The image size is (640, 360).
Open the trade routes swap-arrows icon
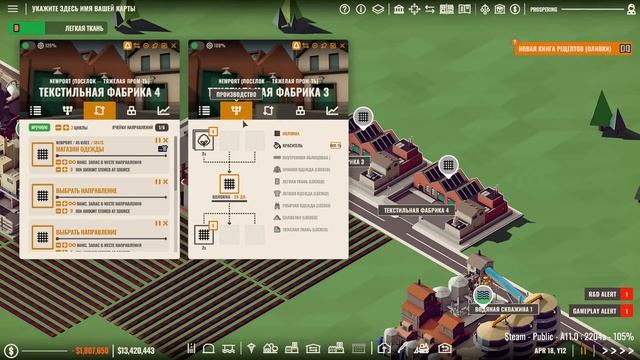coord(429,9)
